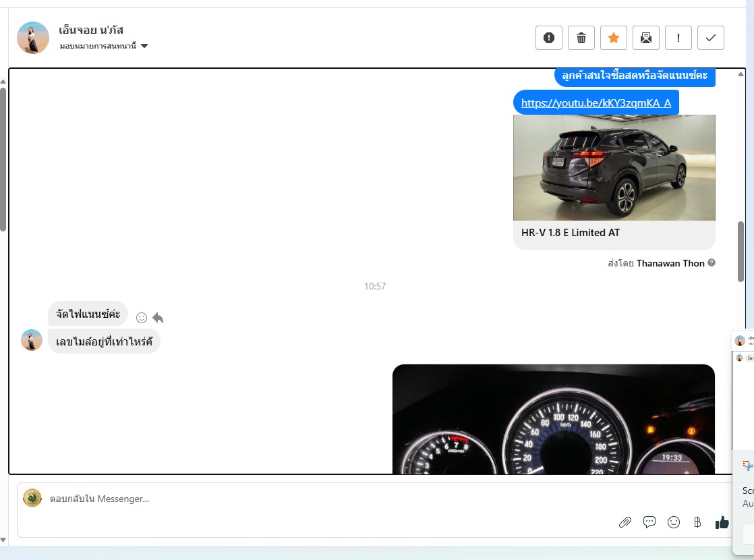Click the HR-V car preview image
The height and width of the screenshot is (560, 754).
pyautogui.click(x=614, y=167)
